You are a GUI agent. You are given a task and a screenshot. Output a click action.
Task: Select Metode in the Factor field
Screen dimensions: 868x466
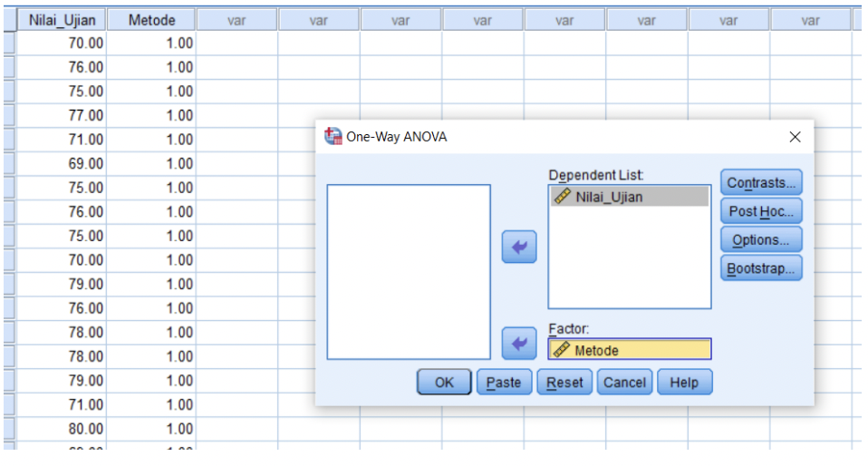[x=630, y=350]
